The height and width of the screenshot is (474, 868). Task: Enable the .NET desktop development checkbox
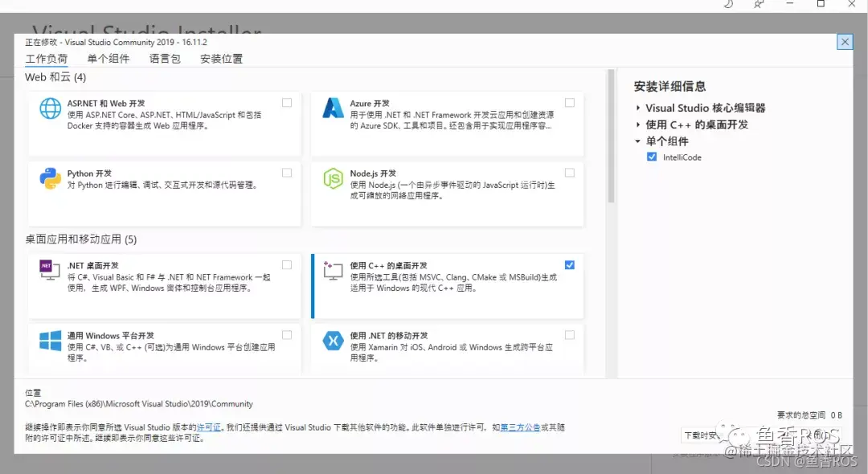pos(287,265)
